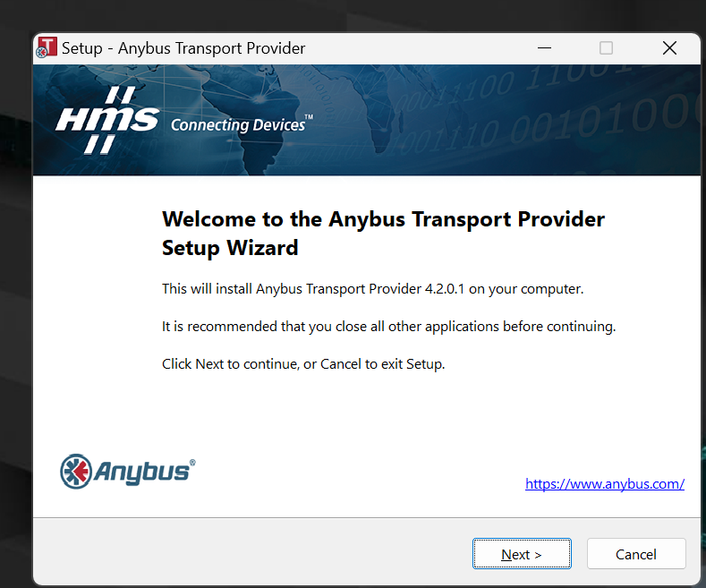This screenshot has width=706, height=588.
Task: Click the title text Setup - Anybus Transport Provider
Action: 183,48
